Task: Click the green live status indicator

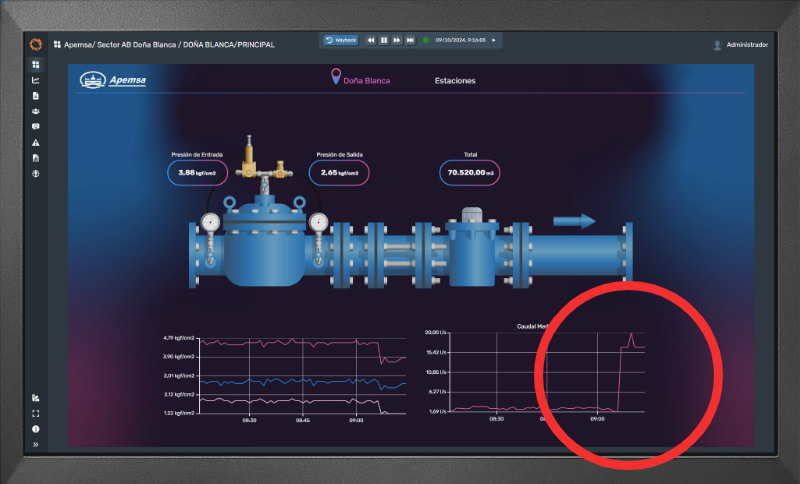Action: (426, 40)
